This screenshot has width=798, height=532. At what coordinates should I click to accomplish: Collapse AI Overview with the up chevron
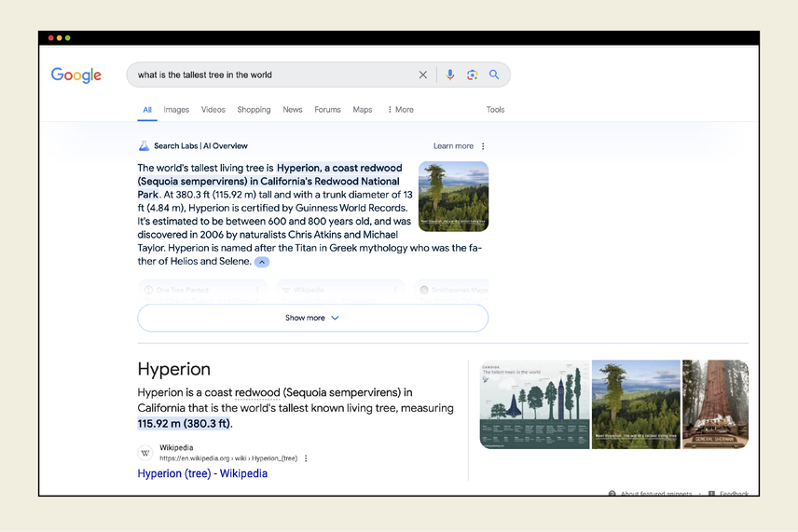coord(262,262)
